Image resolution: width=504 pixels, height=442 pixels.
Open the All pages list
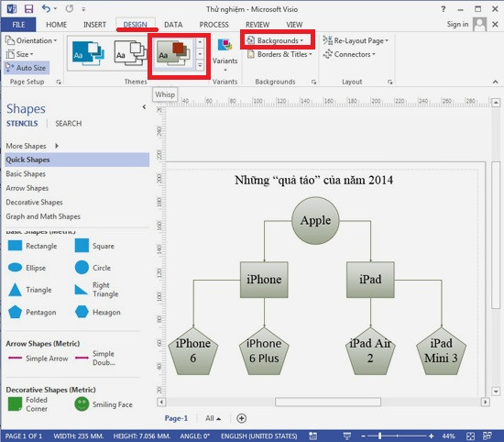[213, 418]
